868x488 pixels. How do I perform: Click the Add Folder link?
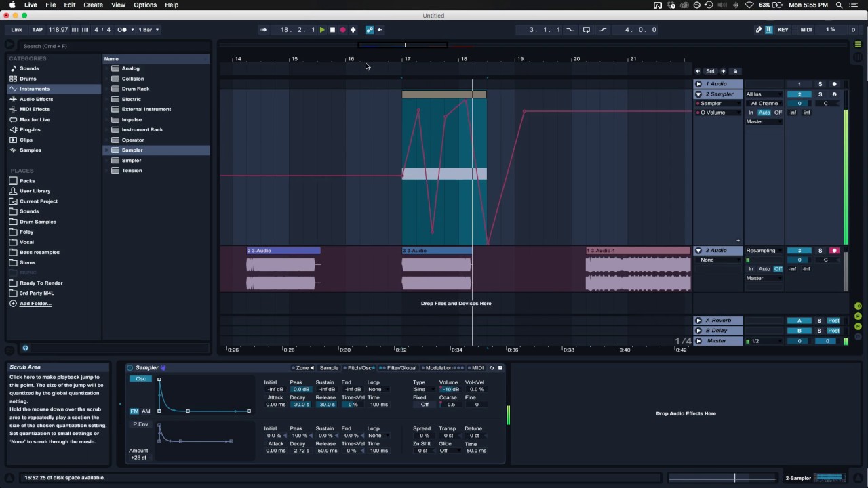pos(35,304)
